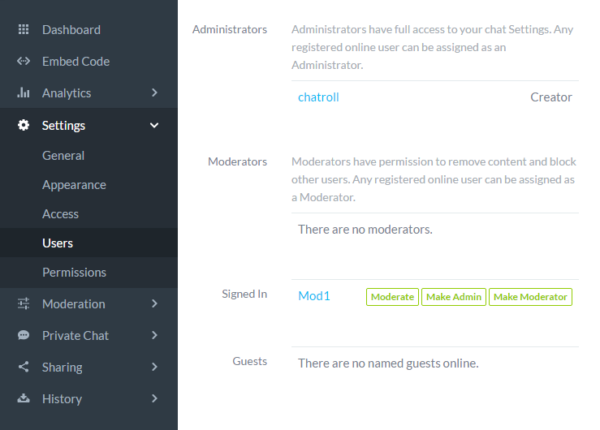This screenshot has width=600, height=430.
Task: Open the Permissions settings page
Action: (74, 272)
